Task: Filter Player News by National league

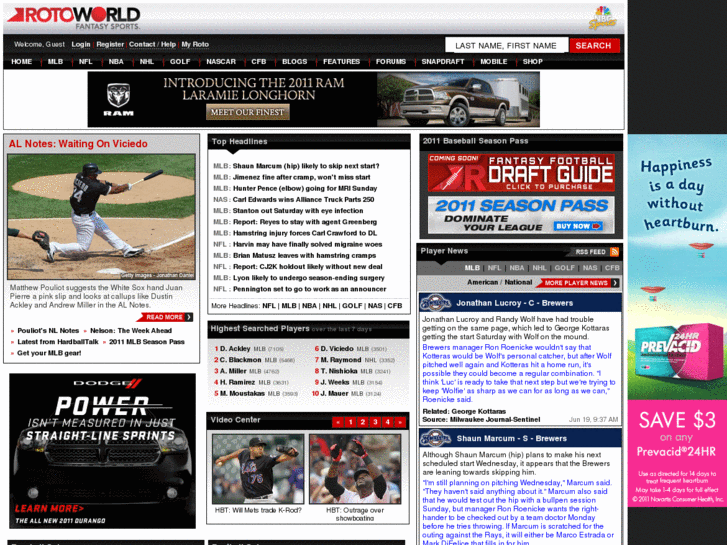Action: [518, 282]
